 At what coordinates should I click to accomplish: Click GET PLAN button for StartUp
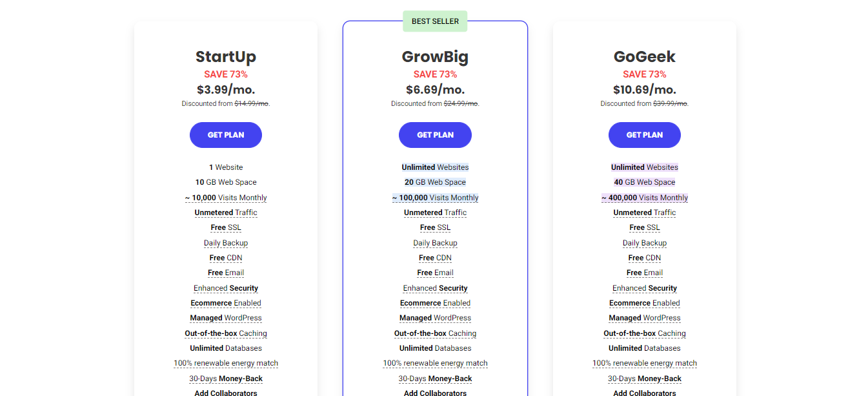pos(226,135)
